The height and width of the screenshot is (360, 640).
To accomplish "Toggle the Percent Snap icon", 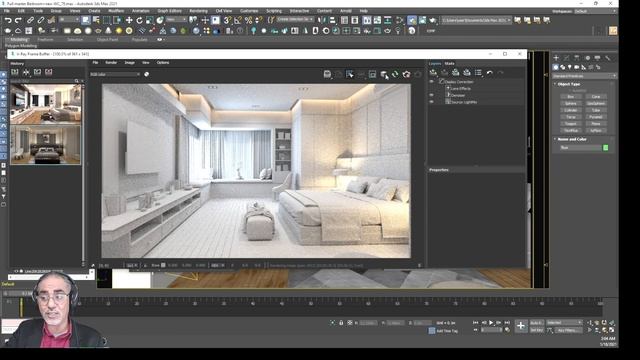I will 248,20.
